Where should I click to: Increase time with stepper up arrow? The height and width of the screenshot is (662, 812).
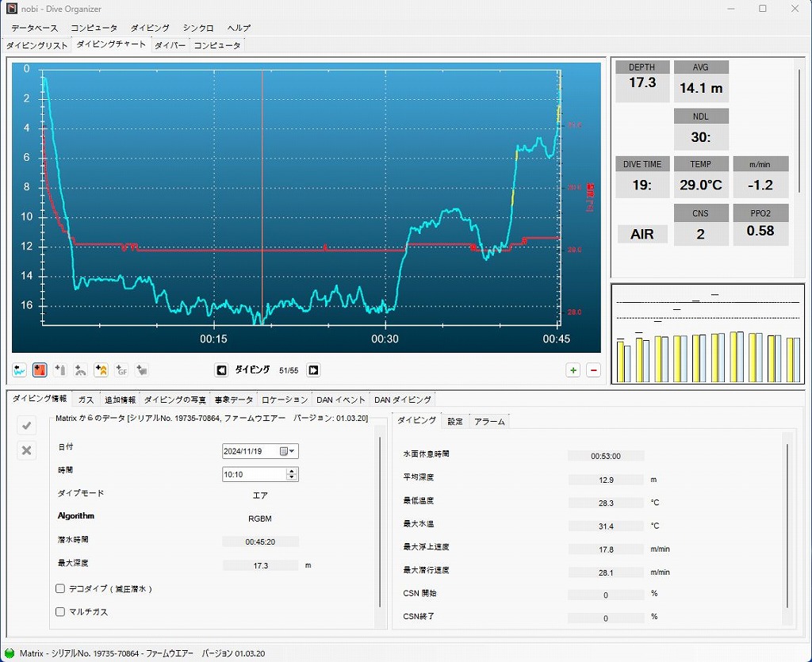pos(292,471)
